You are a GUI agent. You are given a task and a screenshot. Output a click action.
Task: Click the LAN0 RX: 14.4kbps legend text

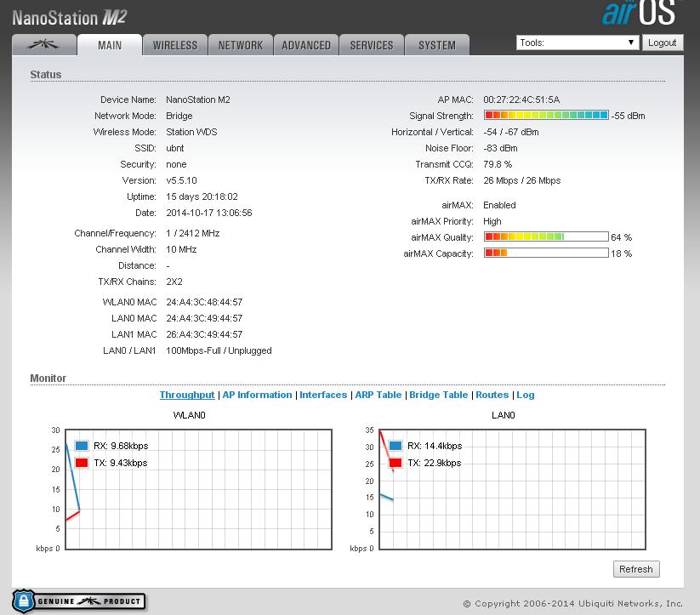pos(435,446)
